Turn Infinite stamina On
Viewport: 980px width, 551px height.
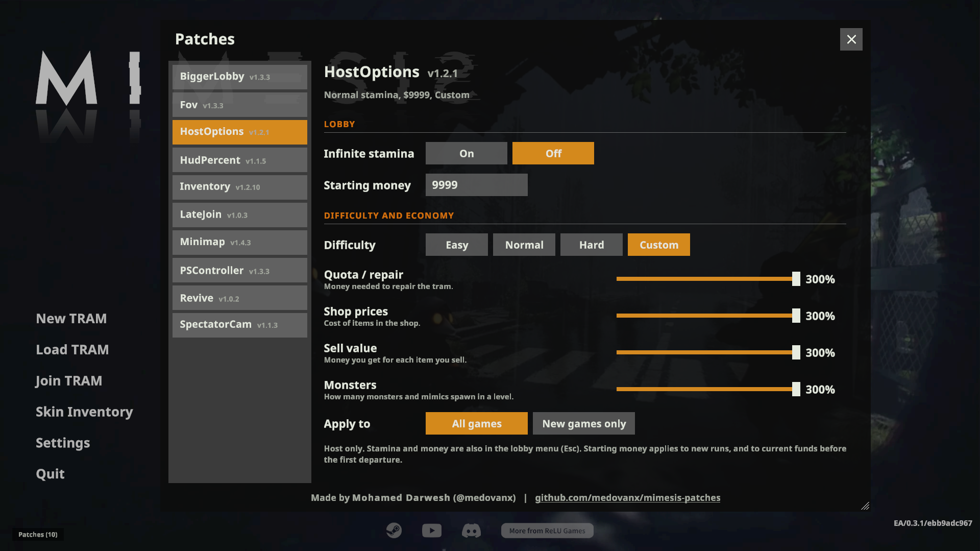pyautogui.click(x=466, y=153)
